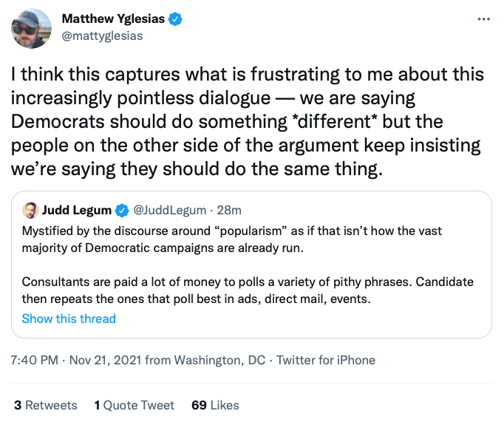Open the Twitter for iPhone source link
The width and height of the screenshot is (504, 425).
(326, 360)
